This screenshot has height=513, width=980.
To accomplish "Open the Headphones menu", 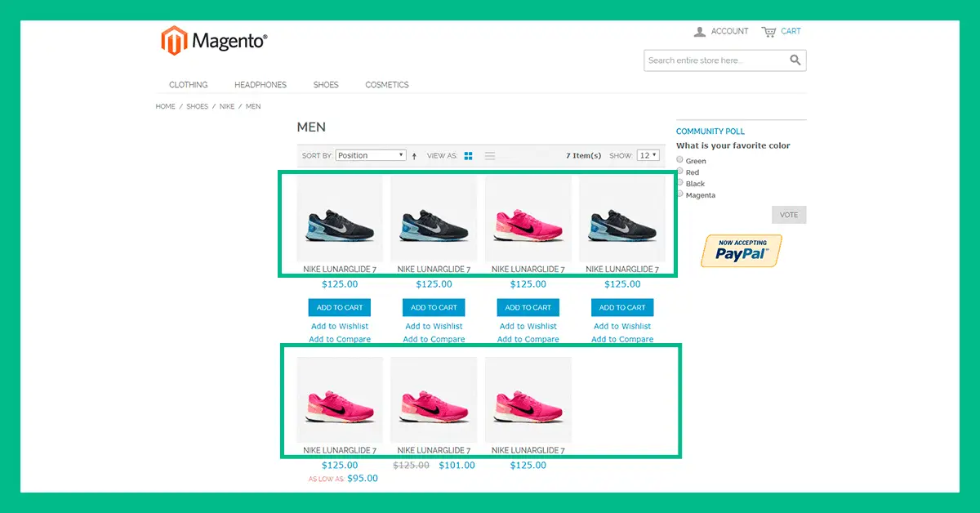I will [261, 85].
